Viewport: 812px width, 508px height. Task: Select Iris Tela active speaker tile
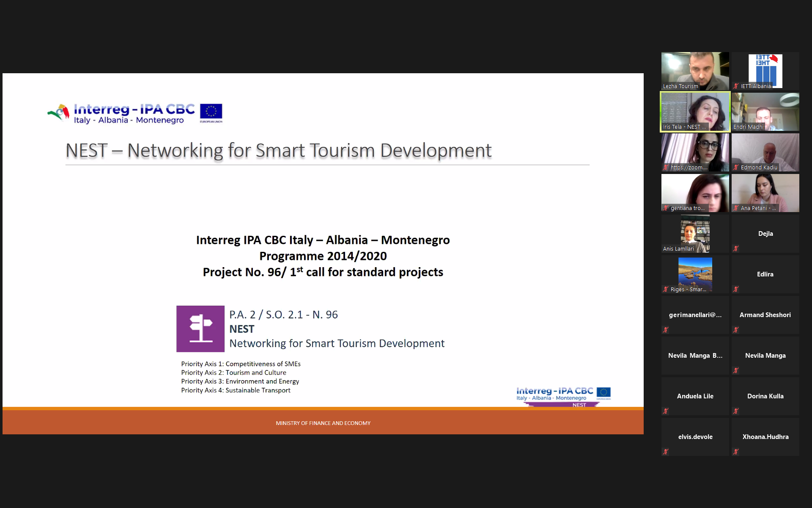click(x=695, y=111)
